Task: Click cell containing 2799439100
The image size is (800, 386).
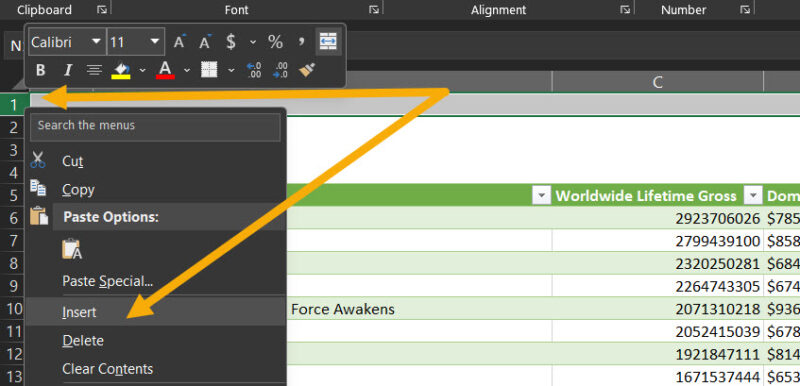Action: (x=658, y=241)
